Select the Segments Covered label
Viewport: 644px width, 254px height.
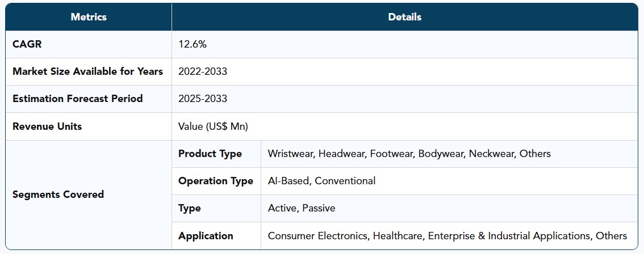click(x=58, y=194)
